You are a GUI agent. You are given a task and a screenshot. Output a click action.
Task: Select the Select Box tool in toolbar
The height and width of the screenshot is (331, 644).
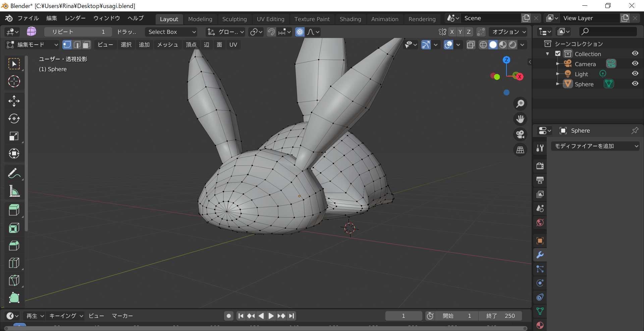click(14, 64)
